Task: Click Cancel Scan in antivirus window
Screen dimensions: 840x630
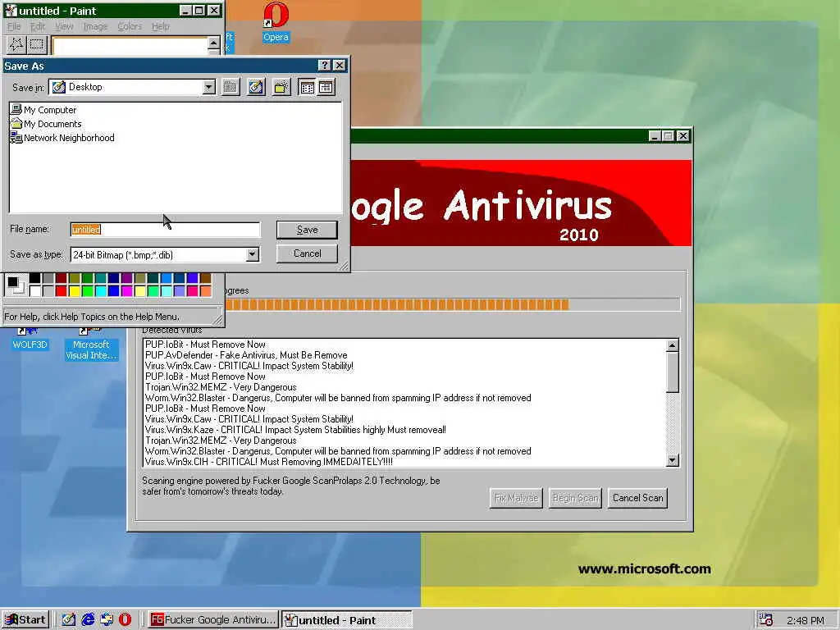Action: pyautogui.click(x=637, y=498)
